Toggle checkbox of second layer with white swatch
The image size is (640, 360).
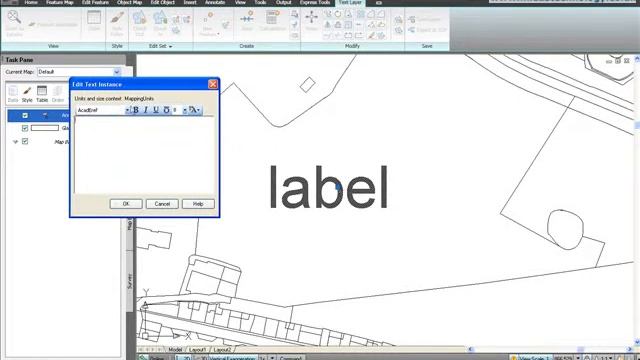[25, 128]
